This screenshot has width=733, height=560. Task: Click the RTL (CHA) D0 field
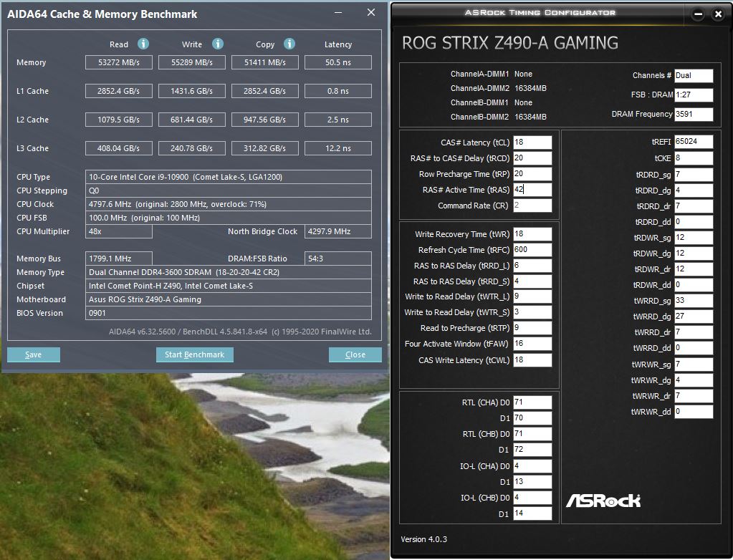coord(532,402)
